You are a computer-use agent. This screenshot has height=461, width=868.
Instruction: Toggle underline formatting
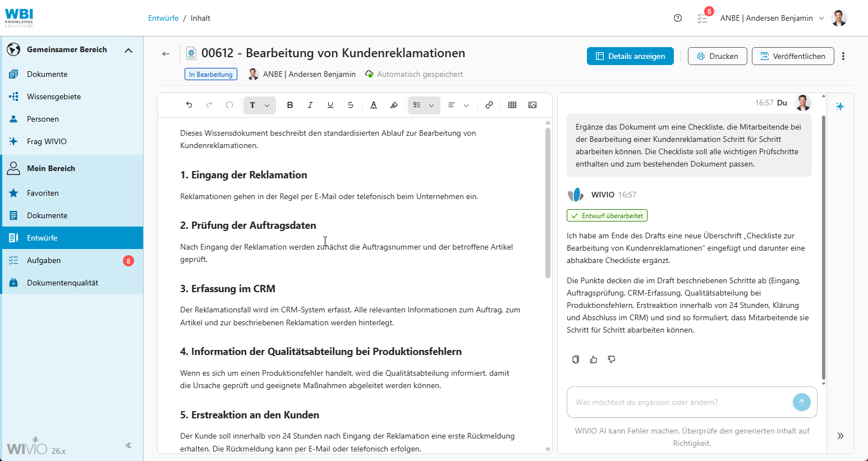coord(330,105)
